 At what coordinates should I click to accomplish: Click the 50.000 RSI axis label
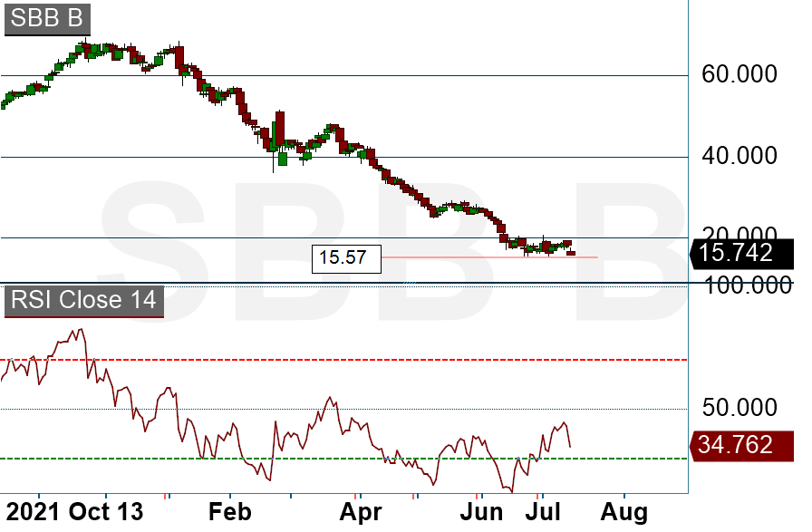click(739, 408)
